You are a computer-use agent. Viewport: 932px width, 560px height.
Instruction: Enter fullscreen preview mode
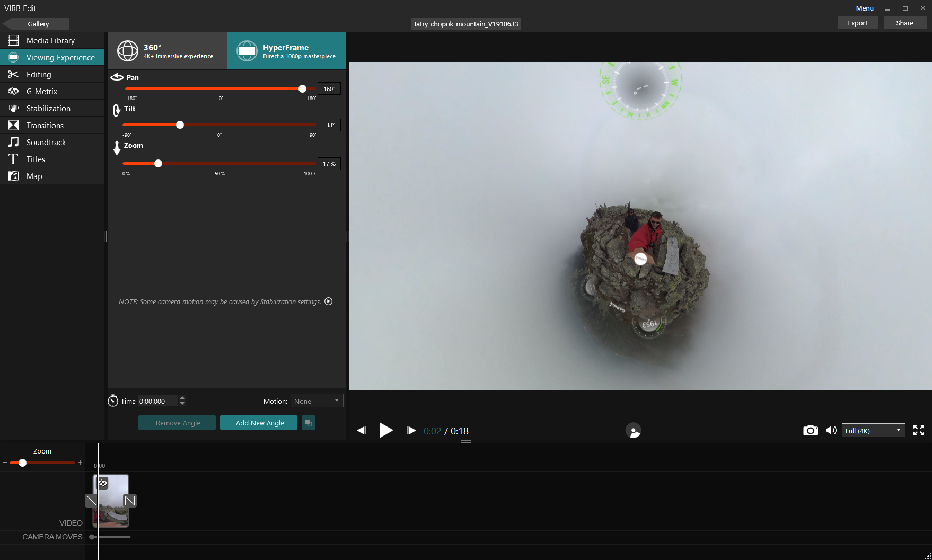pos(919,430)
